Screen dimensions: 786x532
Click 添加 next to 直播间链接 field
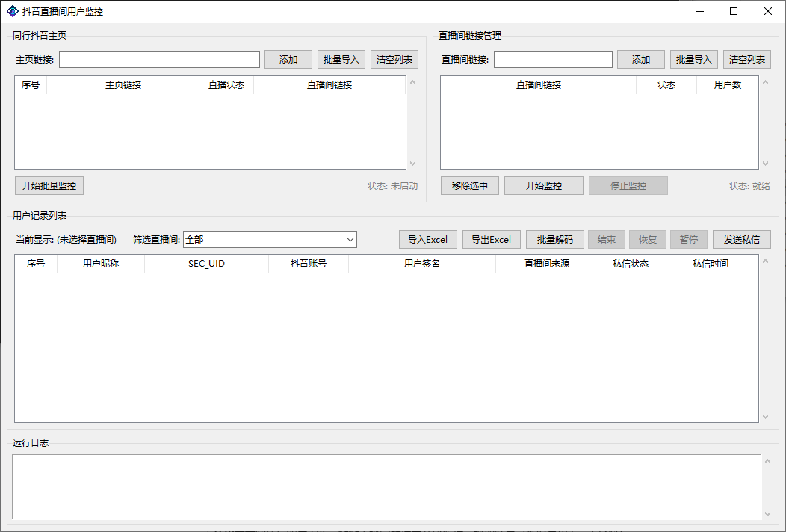[640, 59]
